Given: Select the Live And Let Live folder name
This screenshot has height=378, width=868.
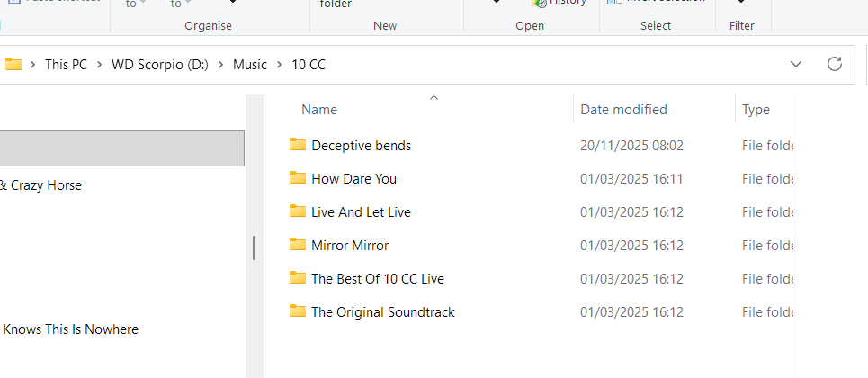Looking at the screenshot, I should tap(361, 212).
